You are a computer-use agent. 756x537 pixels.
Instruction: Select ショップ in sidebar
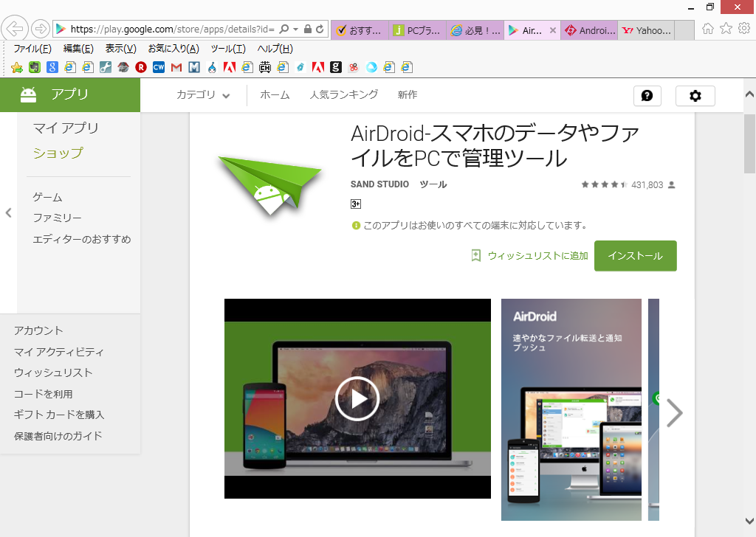click(x=58, y=153)
